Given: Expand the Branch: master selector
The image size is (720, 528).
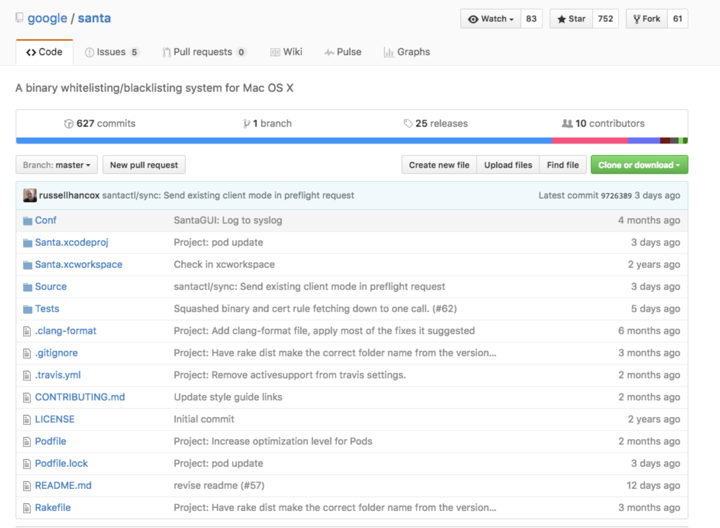Looking at the screenshot, I should 57,165.
